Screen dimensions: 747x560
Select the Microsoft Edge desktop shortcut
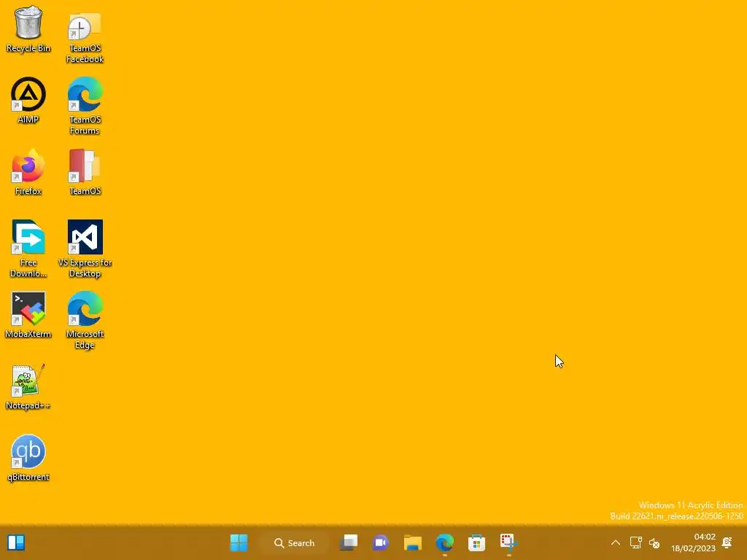click(85, 321)
